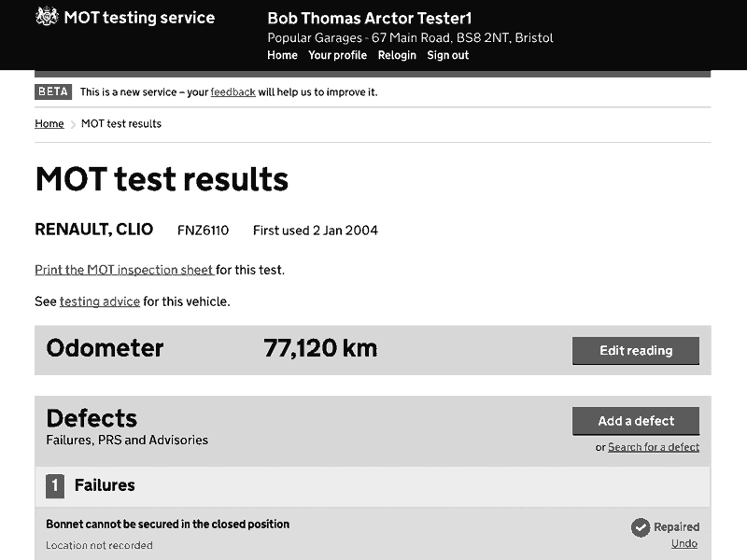Open the MOT testing service title
The height and width of the screenshot is (560, 747).
139,18
